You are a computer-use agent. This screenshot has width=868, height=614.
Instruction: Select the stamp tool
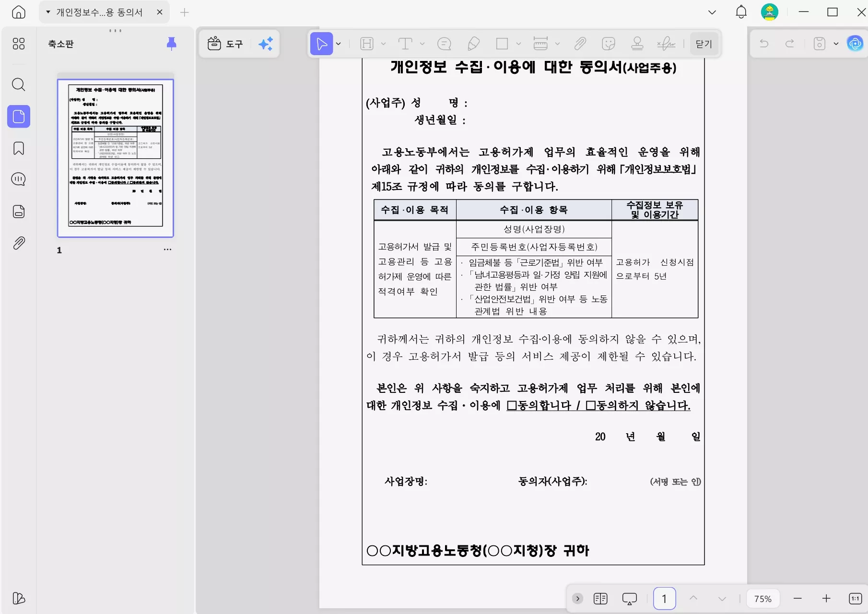click(x=637, y=44)
